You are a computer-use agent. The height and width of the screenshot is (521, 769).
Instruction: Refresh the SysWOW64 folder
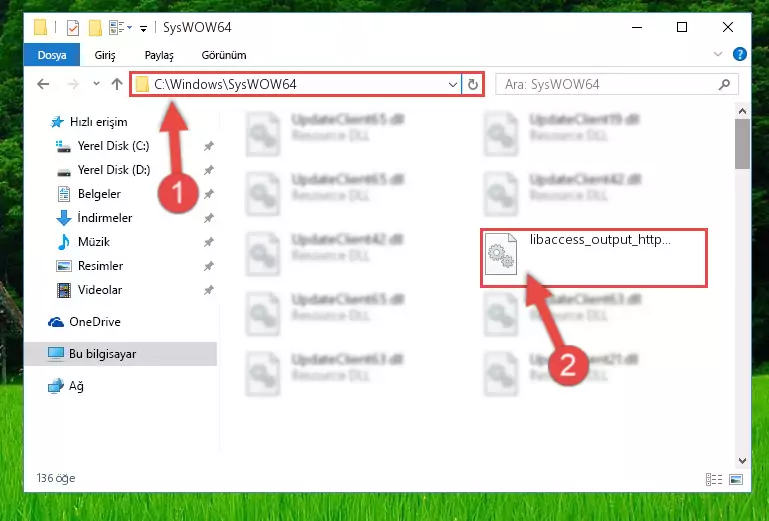tap(473, 84)
